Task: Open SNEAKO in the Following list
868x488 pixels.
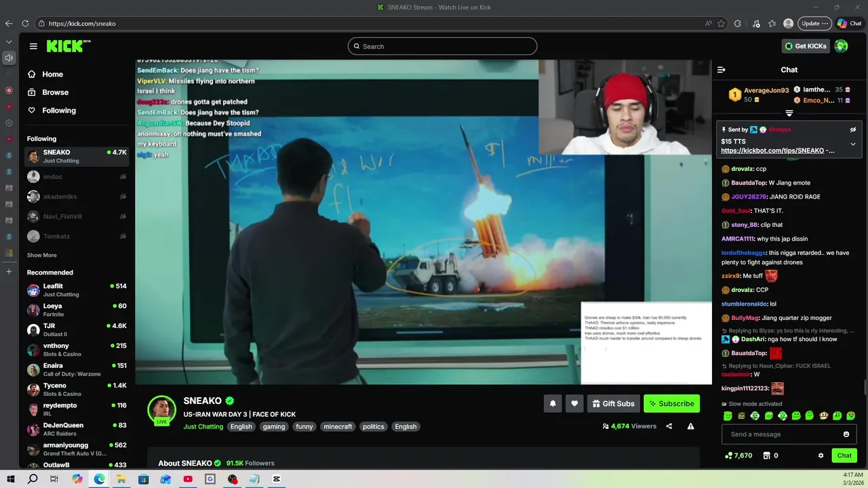Action: pos(77,157)
